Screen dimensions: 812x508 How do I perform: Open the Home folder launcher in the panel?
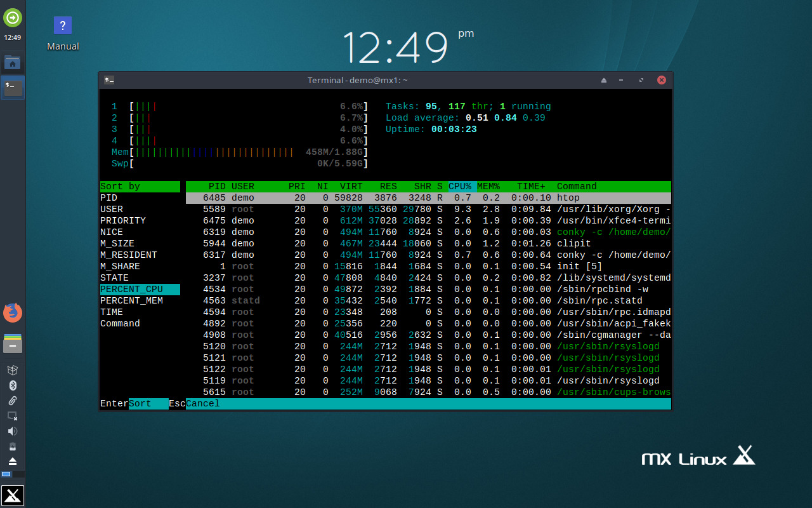13,62
